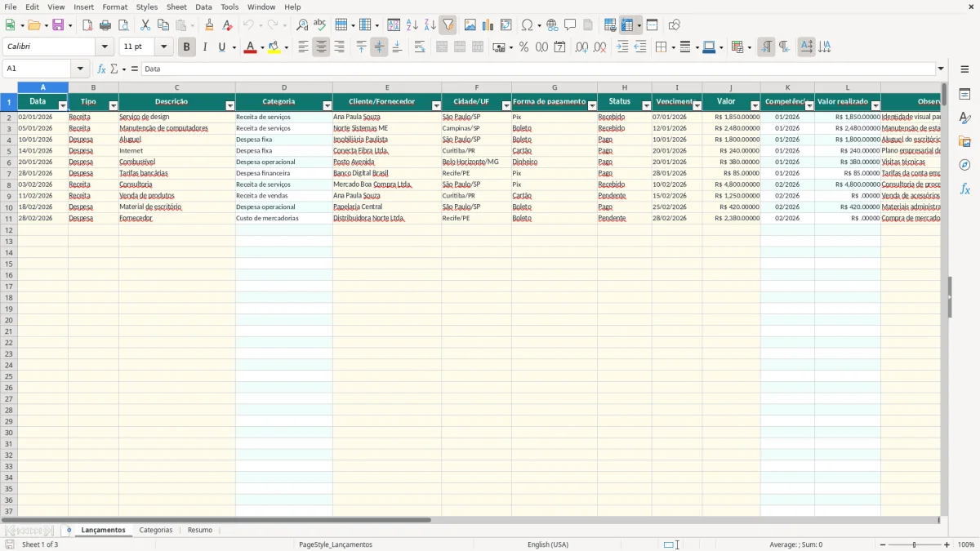Open the Insert Chart icon
Viewport: 980px width, 551px height.
(x=488, y=25)
